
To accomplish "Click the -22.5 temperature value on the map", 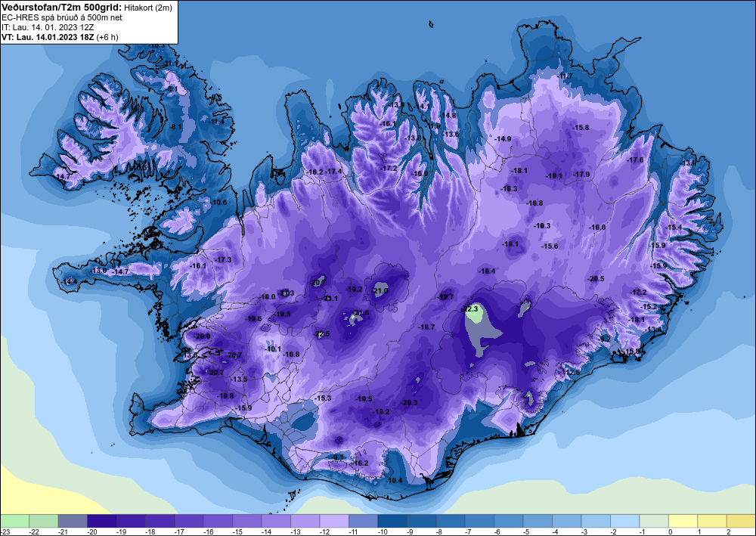I will click(322, 334).
